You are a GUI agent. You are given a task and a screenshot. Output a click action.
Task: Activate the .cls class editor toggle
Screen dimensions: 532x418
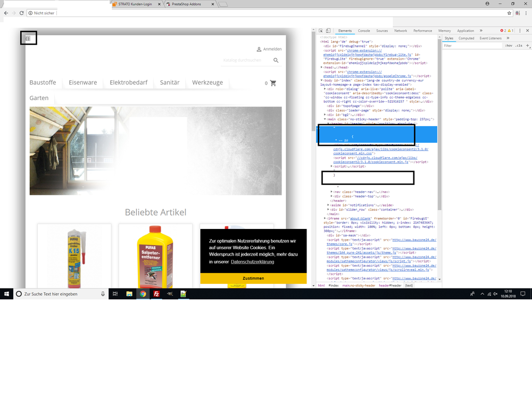(520, 45)
